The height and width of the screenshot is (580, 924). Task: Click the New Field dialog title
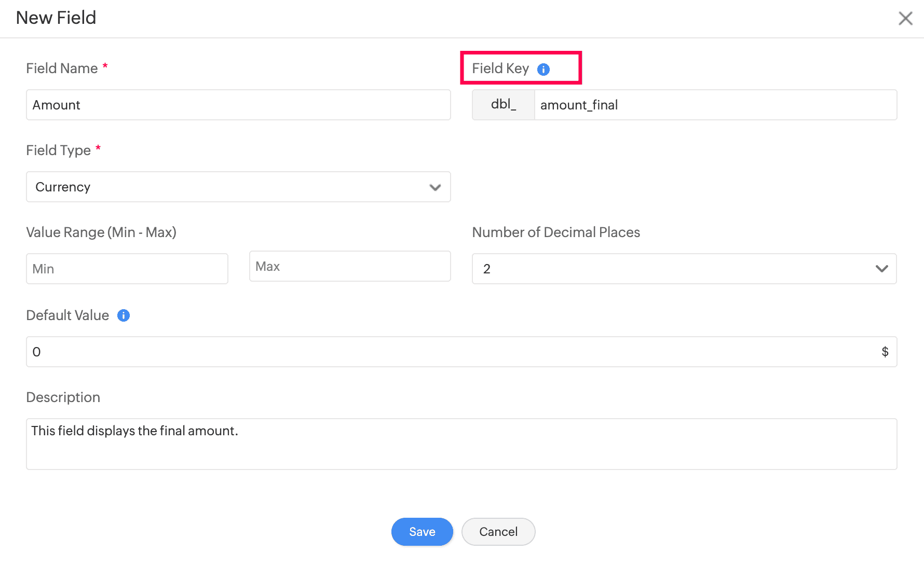coord(56,18)
